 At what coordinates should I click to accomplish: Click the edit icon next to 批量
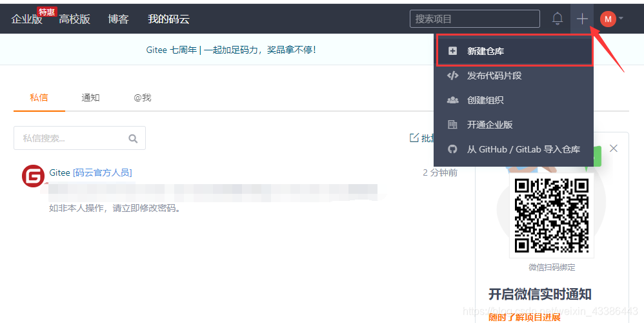click(414, 138)
